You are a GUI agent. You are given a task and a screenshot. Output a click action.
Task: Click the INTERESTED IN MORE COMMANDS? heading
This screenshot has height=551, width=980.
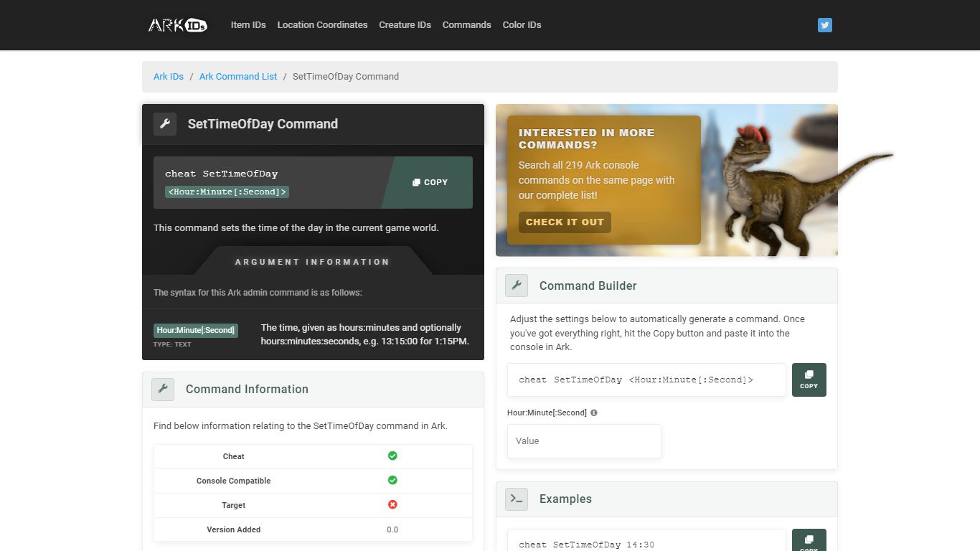pyautogui.click(x=587, y=138)
